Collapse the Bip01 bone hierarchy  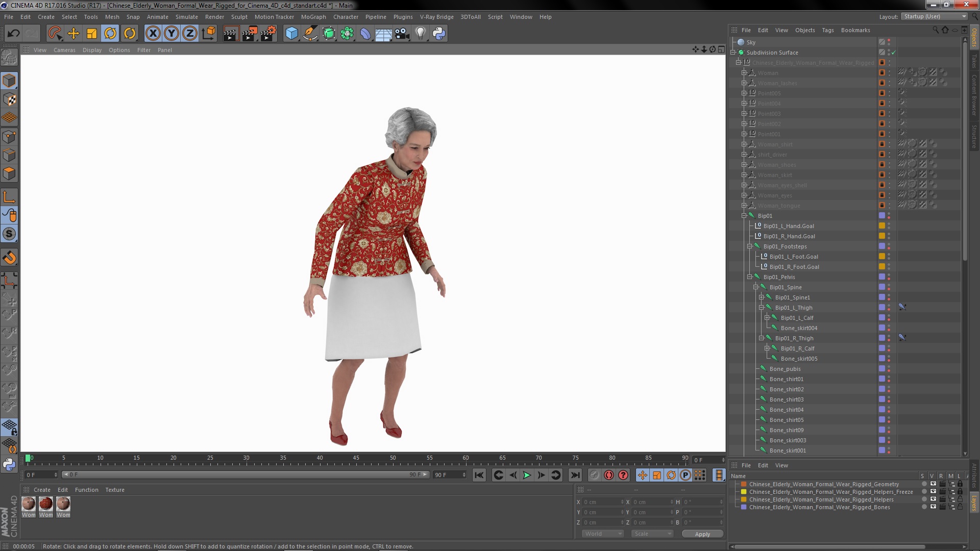pos(744,216)
